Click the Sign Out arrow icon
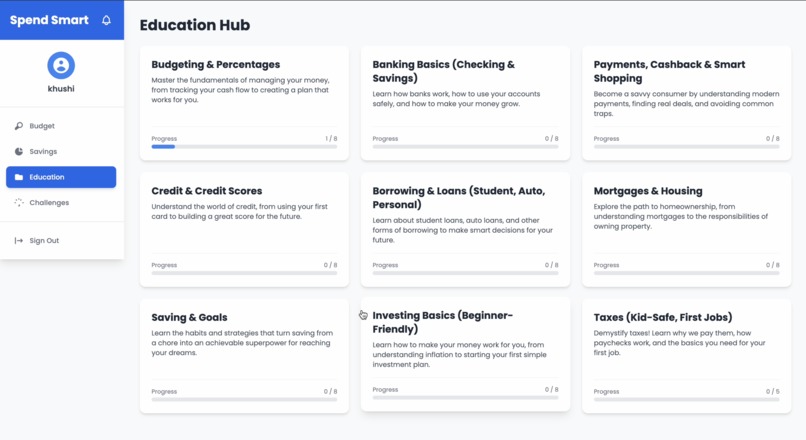Image resolution: width=806 pixels, height=440 pixels. [x=19, y=241]
